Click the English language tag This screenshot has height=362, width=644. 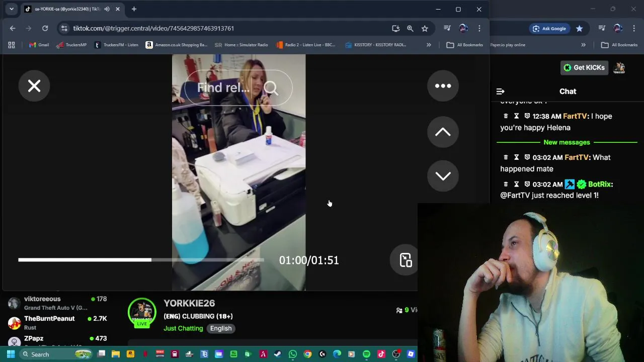[221, 328]
